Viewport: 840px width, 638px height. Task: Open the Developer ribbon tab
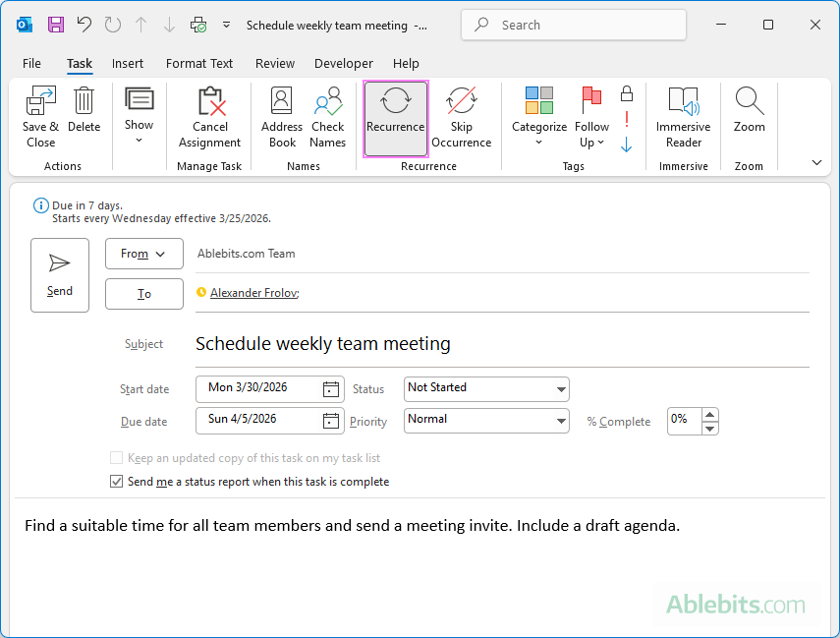pyautogui.click(x=344, y=63)
